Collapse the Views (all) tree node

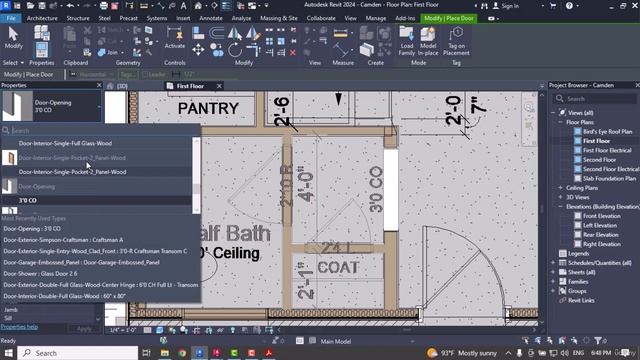553,113
